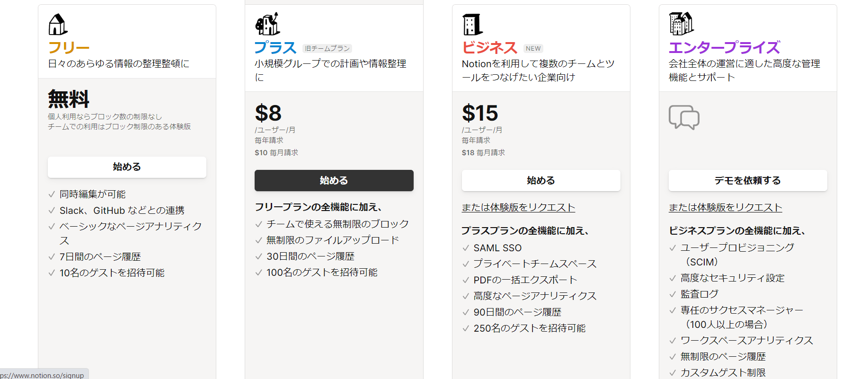
Task: Click checkmark beside 監査ログ feature
Action: click(x=673, y=294)
